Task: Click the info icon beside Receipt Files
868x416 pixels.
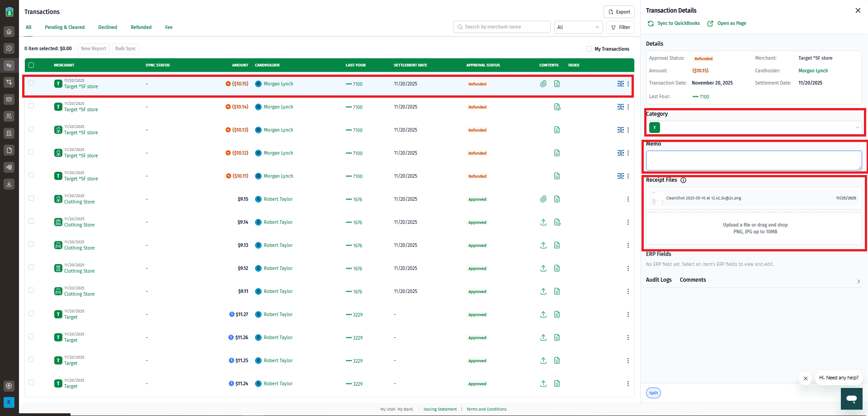Action: point(683,180)
